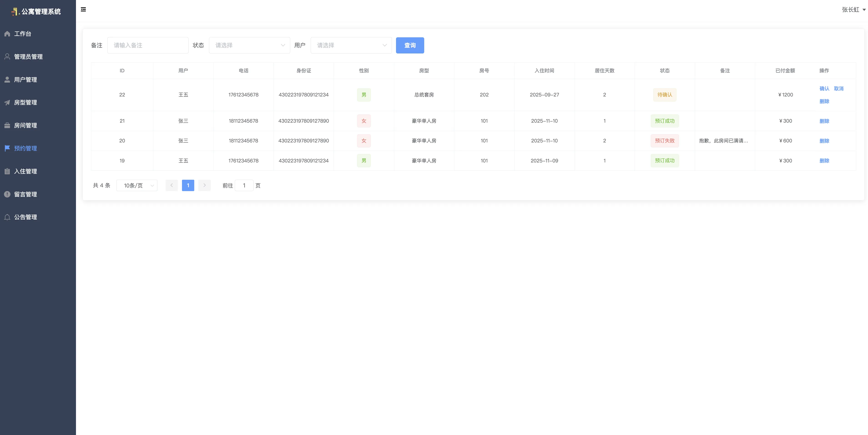Image resolution: width=868 pixels, height=435 pixels.
Task: Click the exclamation icon beside 留言管理
Action: pos(7,194)
